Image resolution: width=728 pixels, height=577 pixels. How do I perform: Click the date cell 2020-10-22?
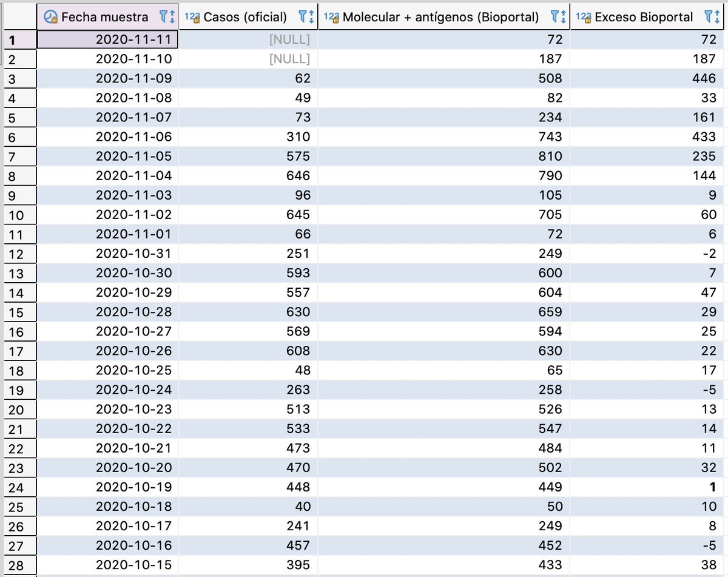point(108,429)
